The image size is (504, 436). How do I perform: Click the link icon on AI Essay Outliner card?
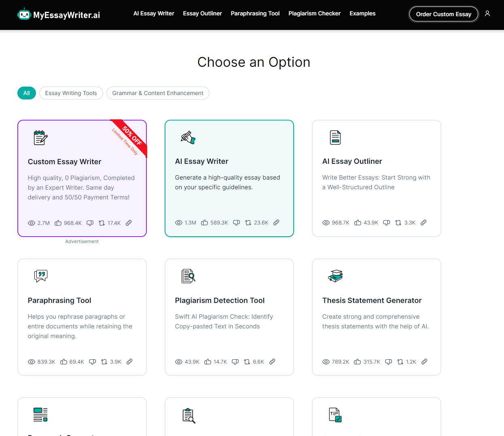pyautogui.click(x=424, y=223)
